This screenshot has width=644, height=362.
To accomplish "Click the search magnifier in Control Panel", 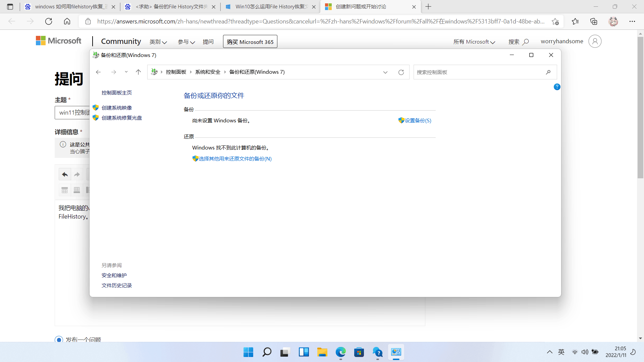I will (548, 72).
